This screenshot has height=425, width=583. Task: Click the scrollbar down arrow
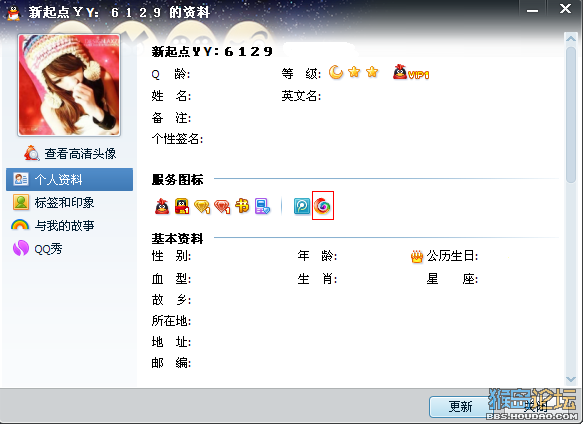point(570,379)
